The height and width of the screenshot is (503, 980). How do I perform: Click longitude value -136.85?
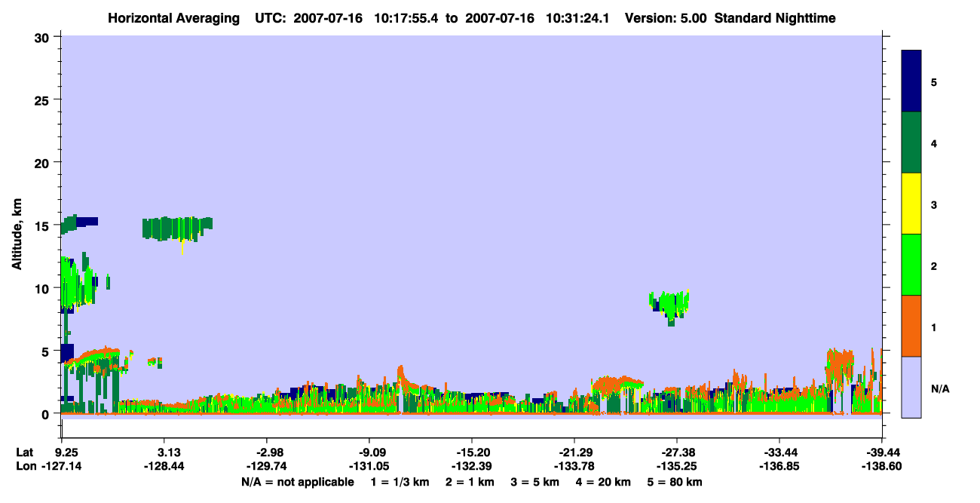pos(779,467)
